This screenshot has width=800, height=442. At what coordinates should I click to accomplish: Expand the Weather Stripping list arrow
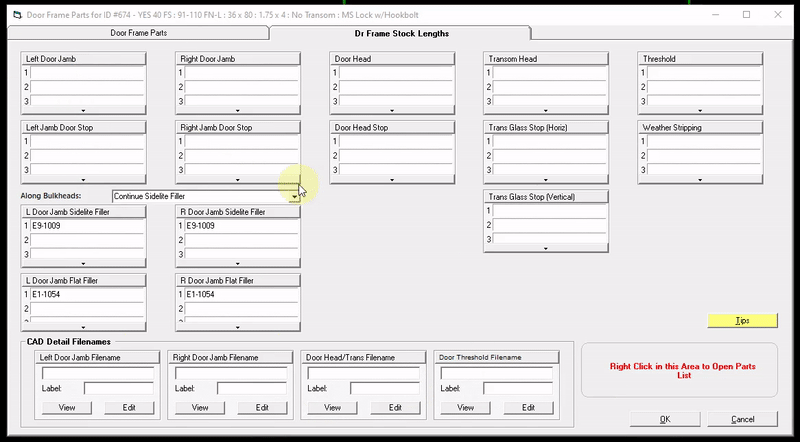coord(700,180)
